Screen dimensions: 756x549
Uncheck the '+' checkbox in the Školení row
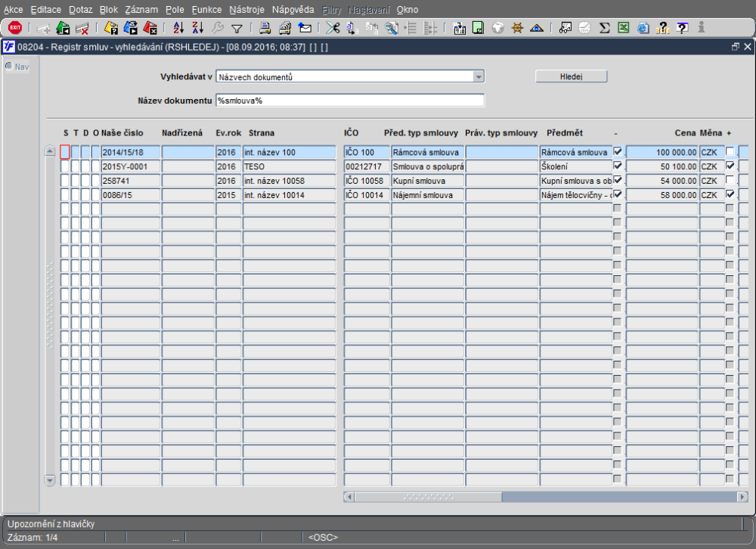click(x=730, y=166)
